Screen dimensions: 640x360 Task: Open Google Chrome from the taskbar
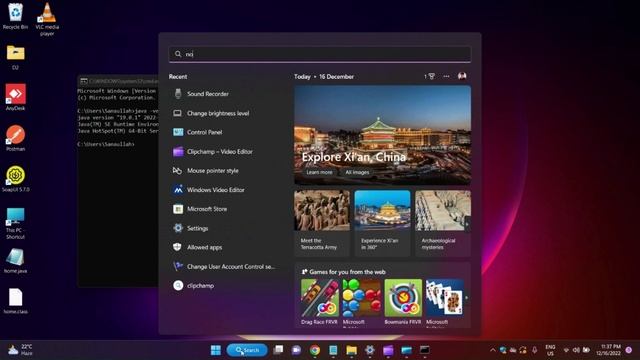tap(315, 350)
